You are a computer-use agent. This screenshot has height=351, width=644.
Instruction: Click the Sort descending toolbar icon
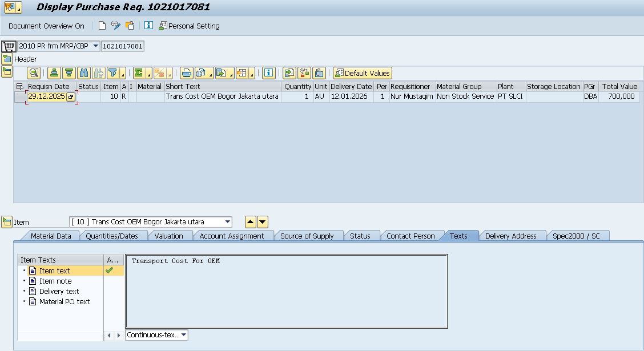(69, 73)
